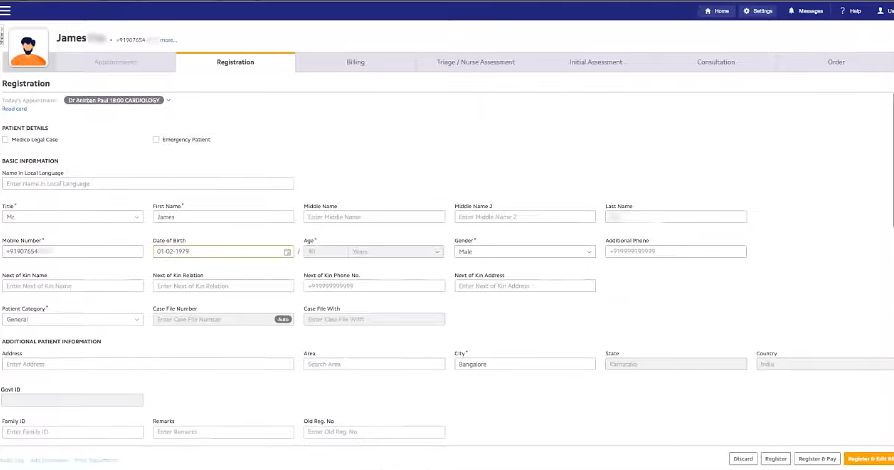Expand today's appointment chevron
The image size is (894, 470).
click(x=169, y=100)
